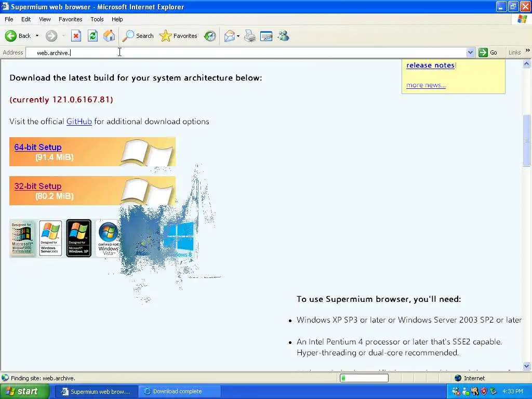Switch to Download complete taskbar item
The image size is (532, 399).
[x=179, y=392]
